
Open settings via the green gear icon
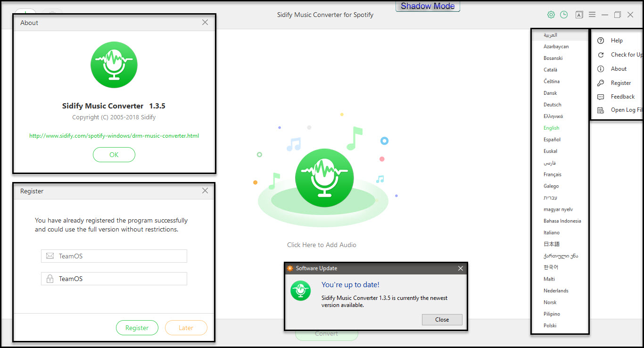[551, 15]
